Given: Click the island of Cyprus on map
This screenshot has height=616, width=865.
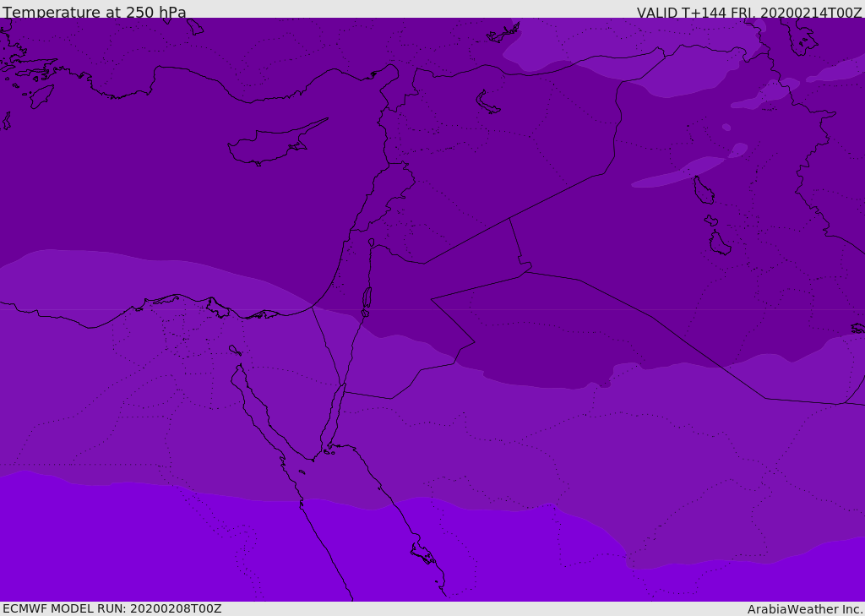Looking at the screenshot, I should (x=276, y=144).
